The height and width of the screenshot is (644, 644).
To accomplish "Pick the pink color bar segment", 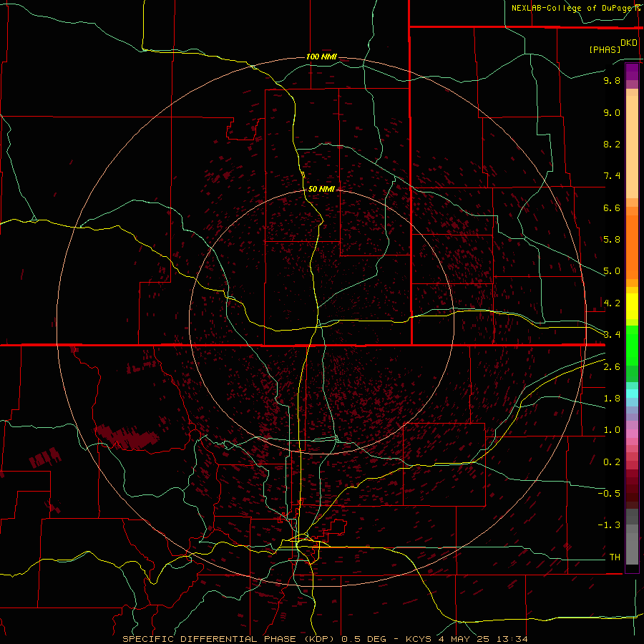I will [632, 434].
